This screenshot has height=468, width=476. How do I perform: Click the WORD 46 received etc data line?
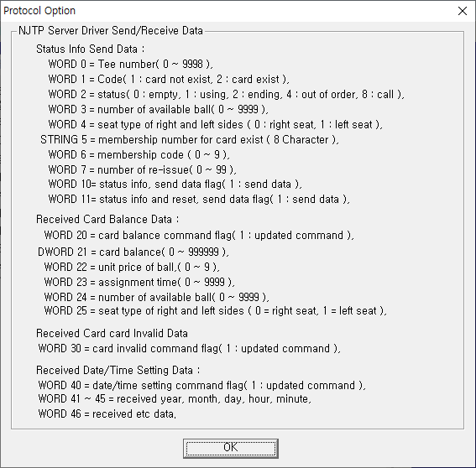click(107, 414)
